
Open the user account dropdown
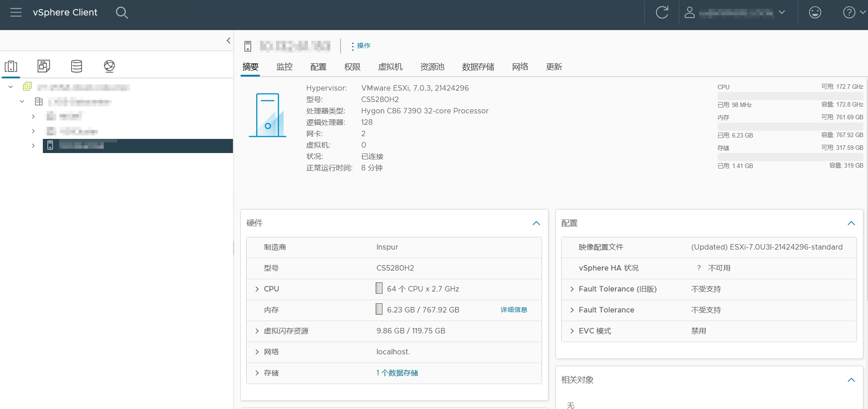tap(735, 13)
